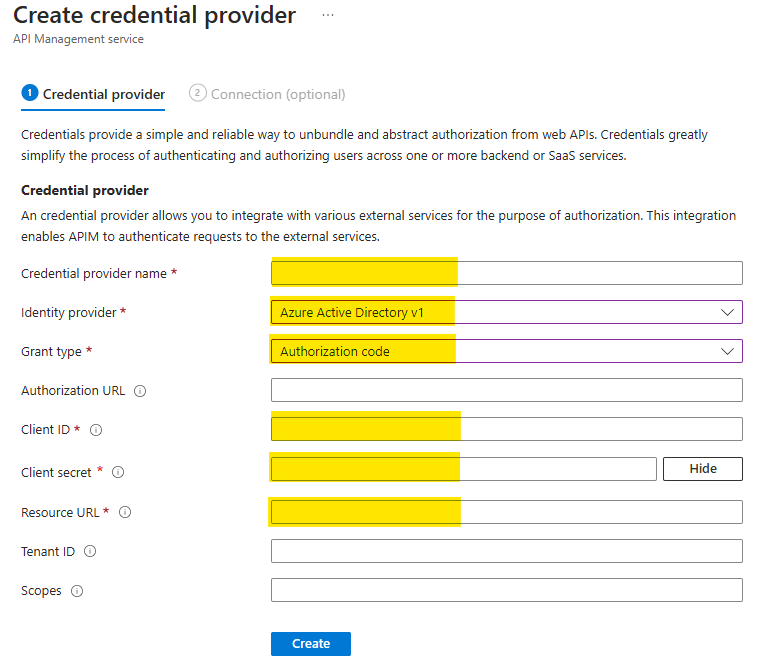Click info icon beside Client ID label
The image size is (780, 663).
pos(96,430)
